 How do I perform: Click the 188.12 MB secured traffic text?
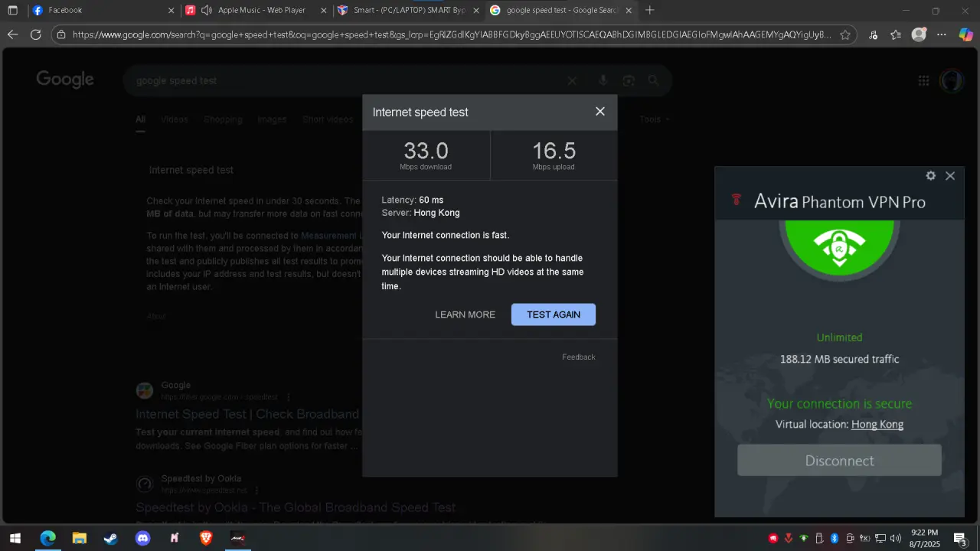839,359
